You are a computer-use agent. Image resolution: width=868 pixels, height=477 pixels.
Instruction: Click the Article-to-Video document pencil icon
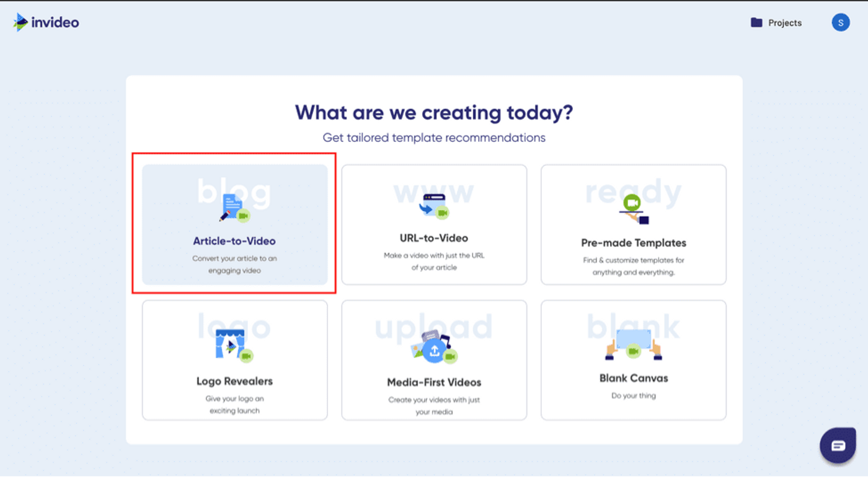tap(234, 208)
